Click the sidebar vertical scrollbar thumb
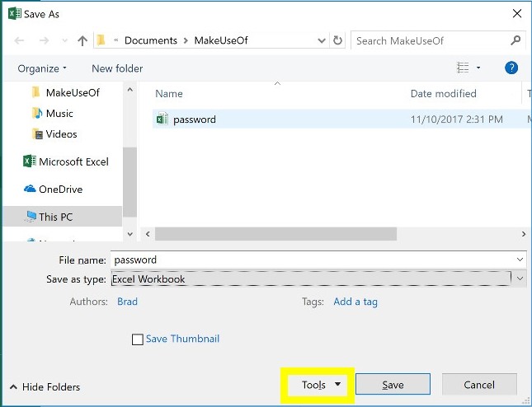Viewport: 532px width, 407px height. (129, 182)
